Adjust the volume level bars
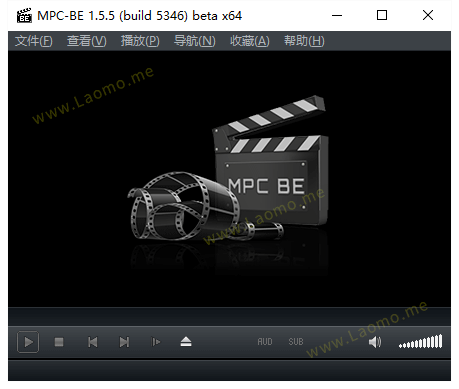This screenshot has height=389, width=459. 420,342
